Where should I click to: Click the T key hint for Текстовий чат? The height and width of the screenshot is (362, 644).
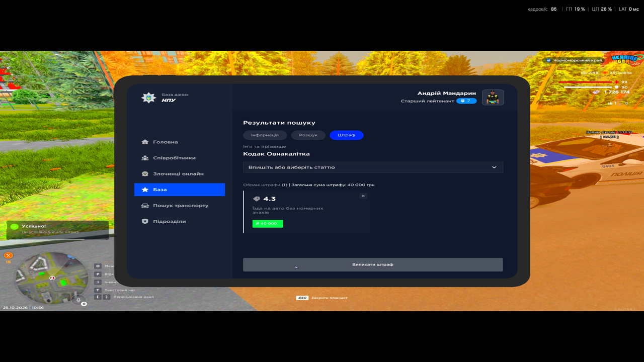(x=98, y=290)
